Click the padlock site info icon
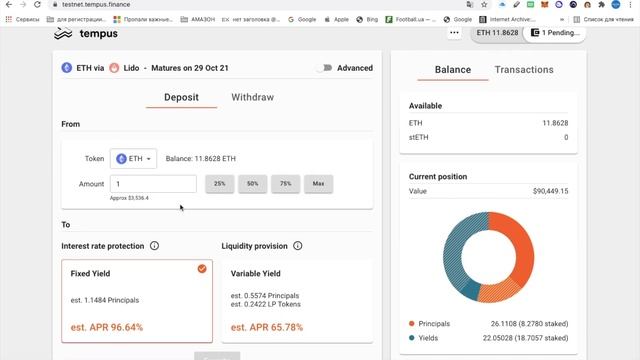The height and width of the screenshot is (360, 640). [55, 4]
